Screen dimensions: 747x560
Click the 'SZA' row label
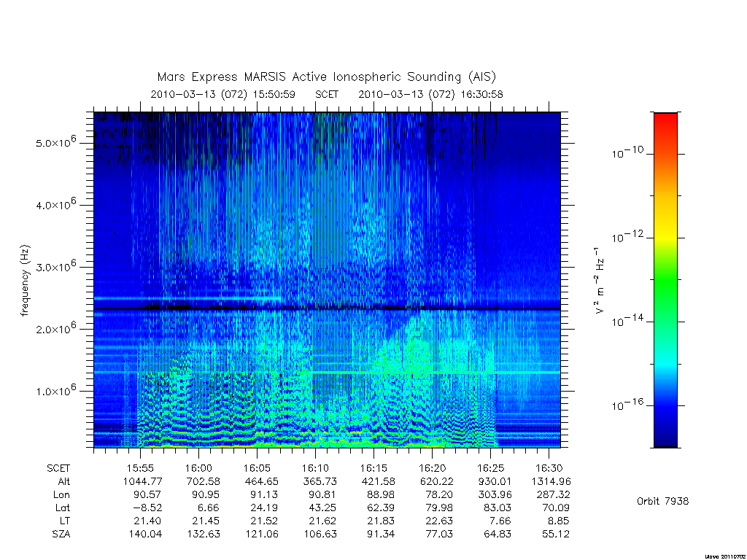[61, 534]
